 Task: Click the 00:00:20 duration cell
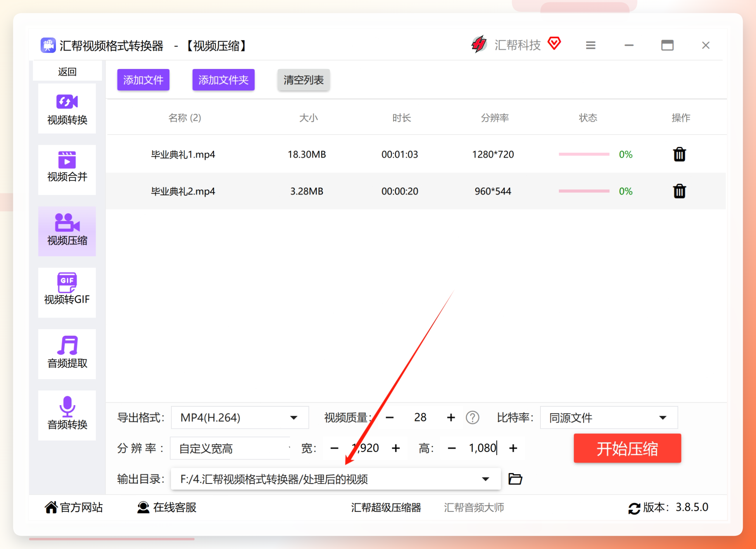pyautogui.click(x=400, y=191)
